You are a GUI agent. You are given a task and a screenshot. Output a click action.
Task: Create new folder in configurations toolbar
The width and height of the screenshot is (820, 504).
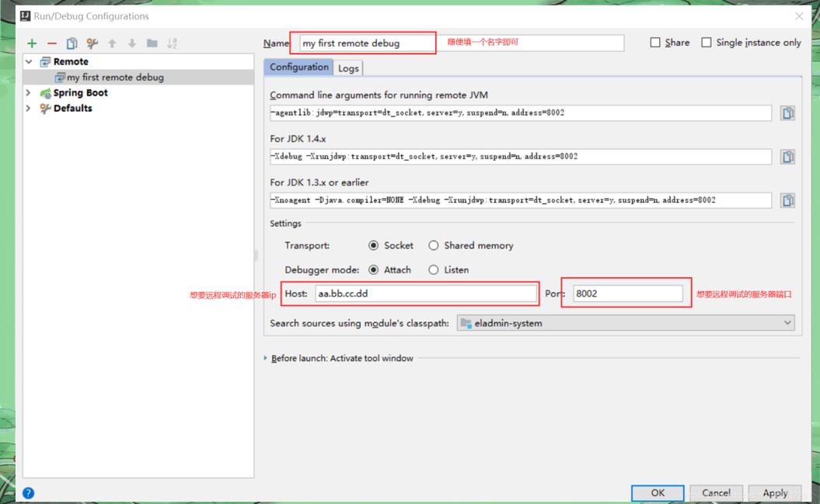[152, 43]
